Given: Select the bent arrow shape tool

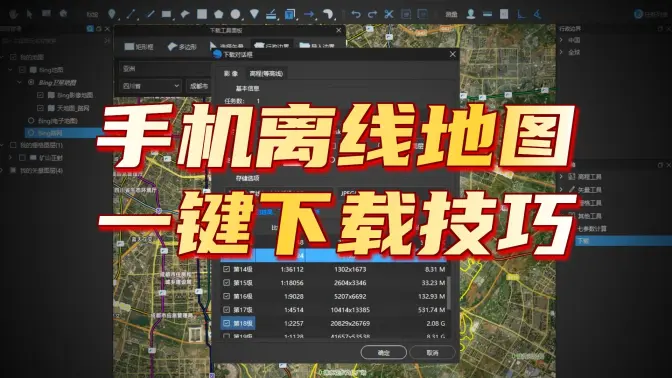Looking at the screenshot, I should click(x=185, y=15).
